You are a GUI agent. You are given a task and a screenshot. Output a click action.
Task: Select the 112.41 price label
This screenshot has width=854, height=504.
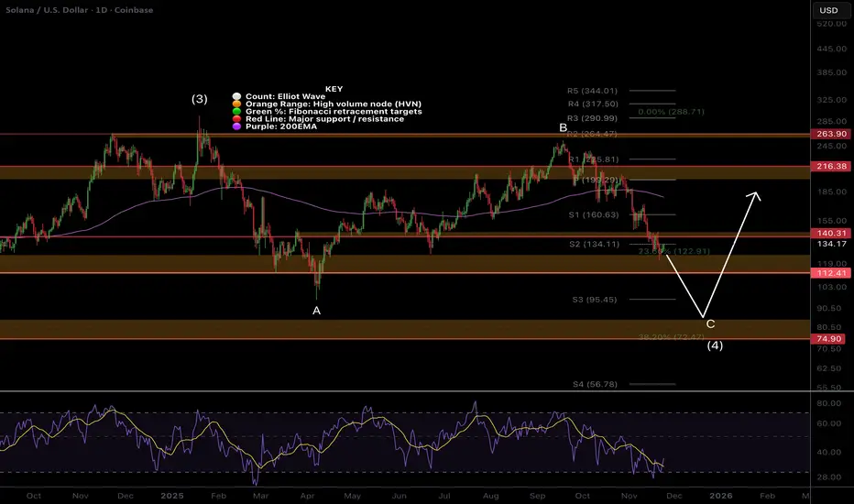click(x=832, y=273)
